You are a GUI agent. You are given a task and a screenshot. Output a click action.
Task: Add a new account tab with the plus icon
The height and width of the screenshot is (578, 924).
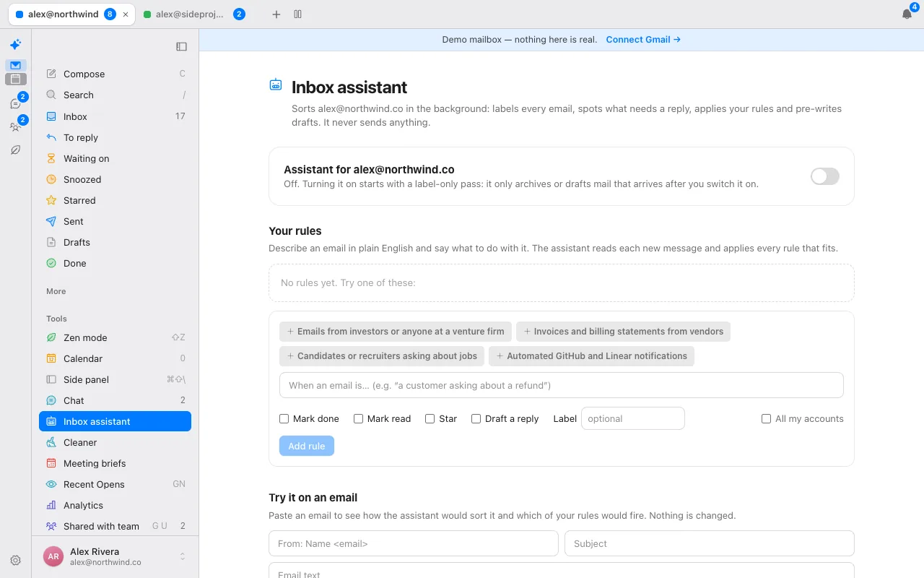click(276, 14)
